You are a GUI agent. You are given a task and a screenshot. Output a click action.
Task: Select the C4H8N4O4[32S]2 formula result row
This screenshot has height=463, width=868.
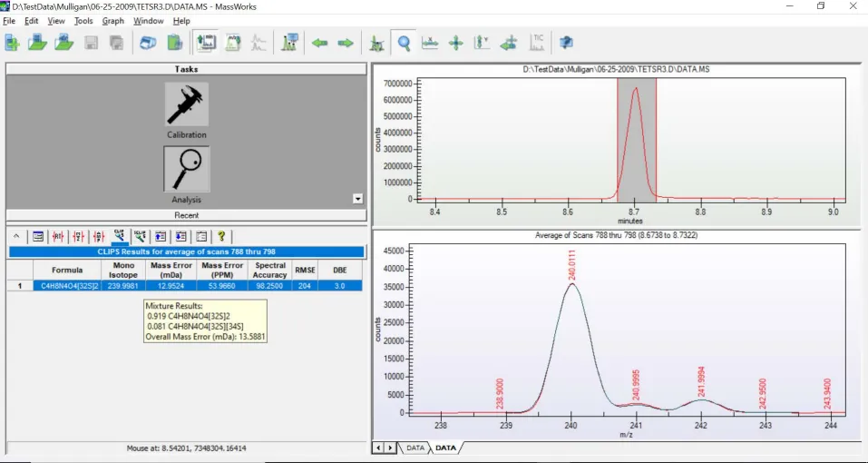66,285
